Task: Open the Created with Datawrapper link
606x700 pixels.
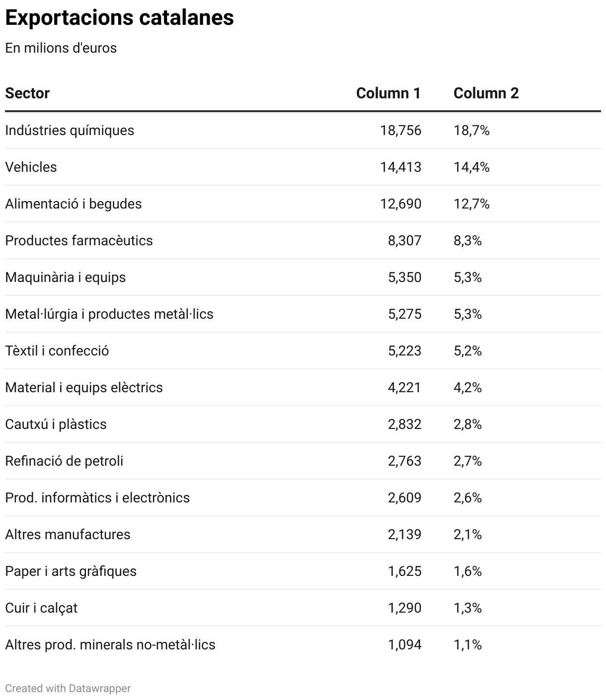Action: click(68, 689)
